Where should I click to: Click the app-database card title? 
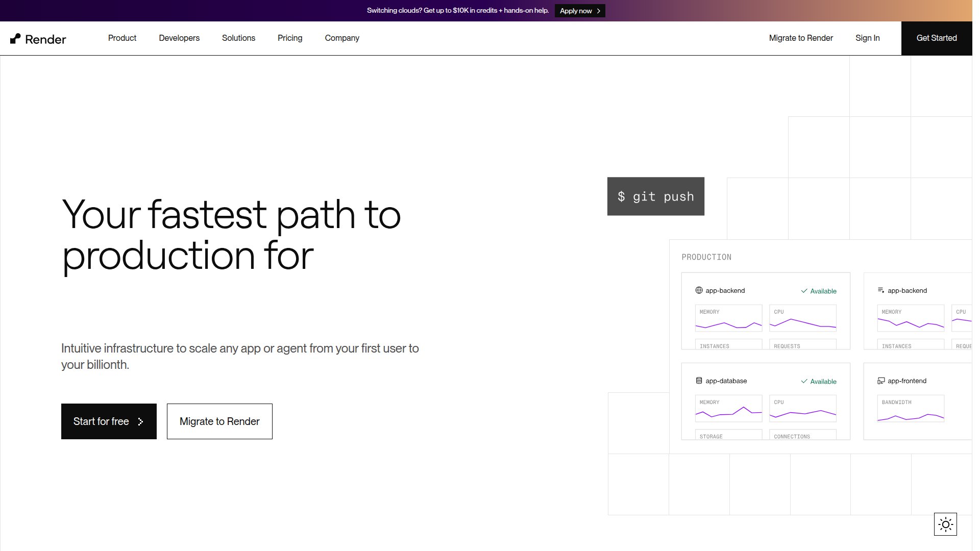pos(726,381)
